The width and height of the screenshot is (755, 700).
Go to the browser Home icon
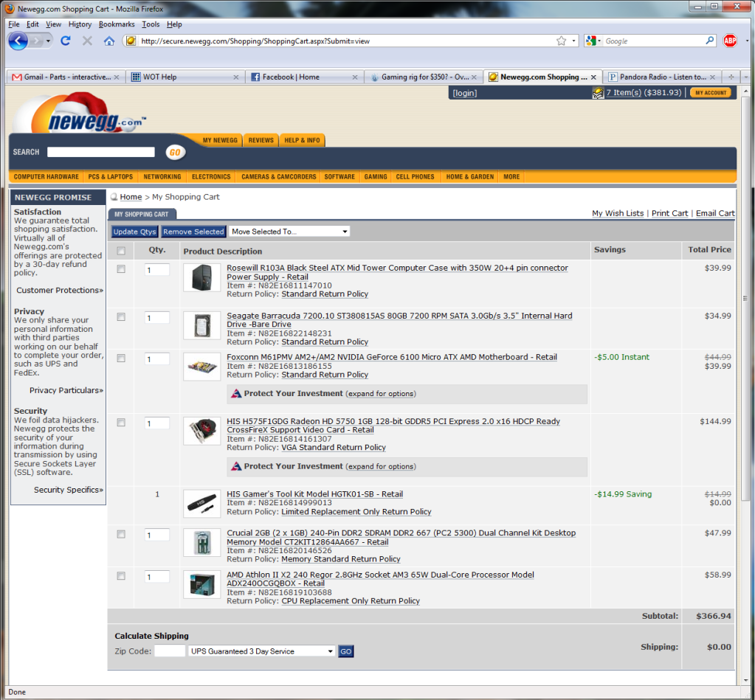(109, 41)
